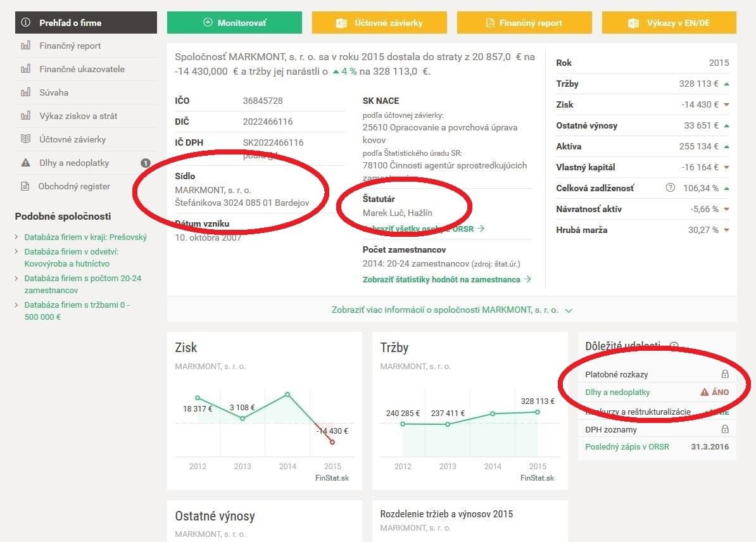The width and height of the screenshot is (756, 542).
Task: Click the Celková zadlženosť value 106,34 %
Action: [x=700, y=188]
